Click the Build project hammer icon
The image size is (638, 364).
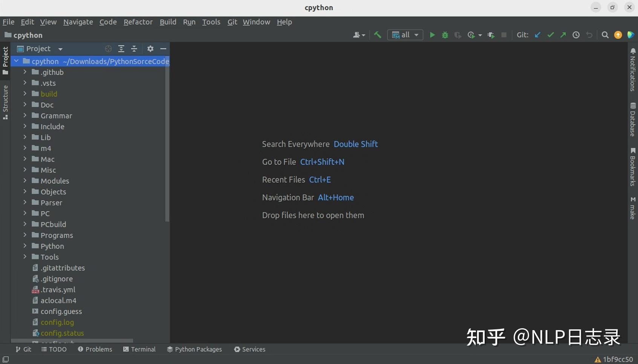point(378,35)
